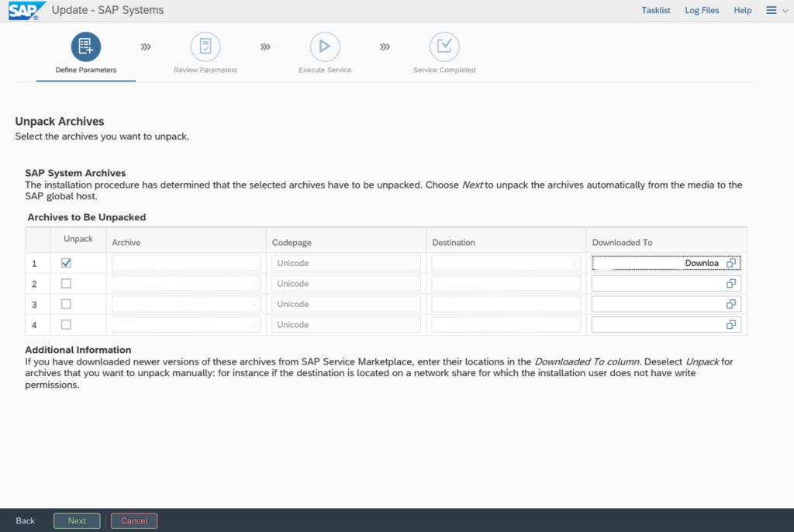The height and width of the screenshot is (532, 794).
Task: Expand the menu dropdown chevron at top right
Action: (x=785, y=11)
